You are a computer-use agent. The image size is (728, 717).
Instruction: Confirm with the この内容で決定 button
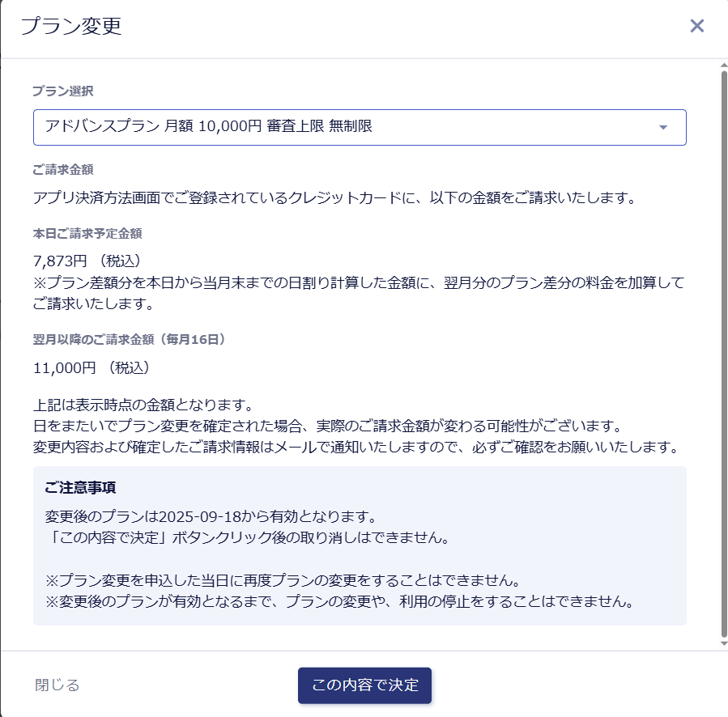364,685
